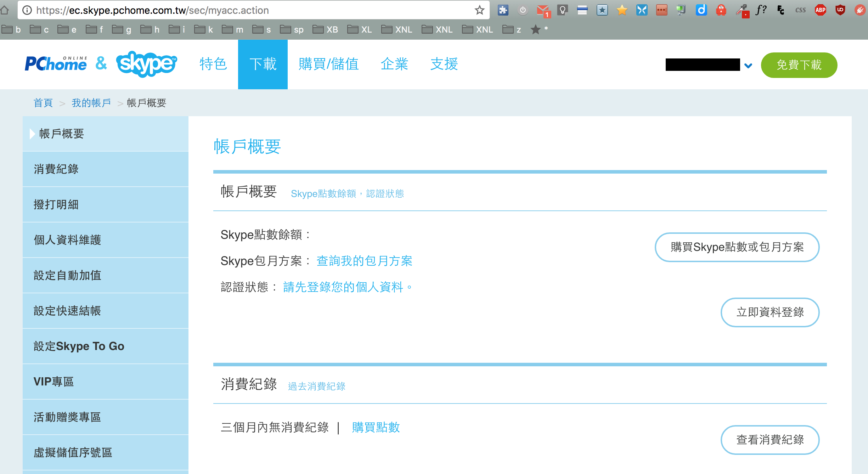Select 帳戶概要 in the sidebar menu

106,134
